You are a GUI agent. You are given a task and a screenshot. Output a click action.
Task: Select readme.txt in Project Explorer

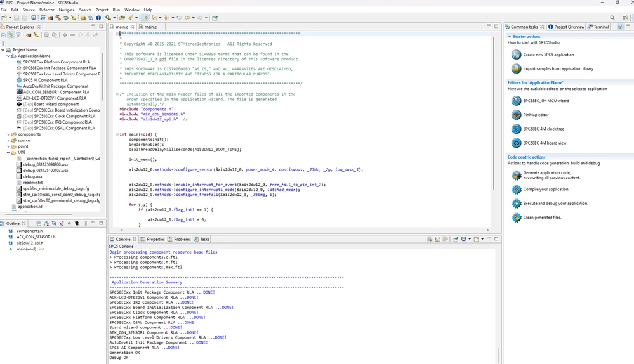(x=33, y=183)
